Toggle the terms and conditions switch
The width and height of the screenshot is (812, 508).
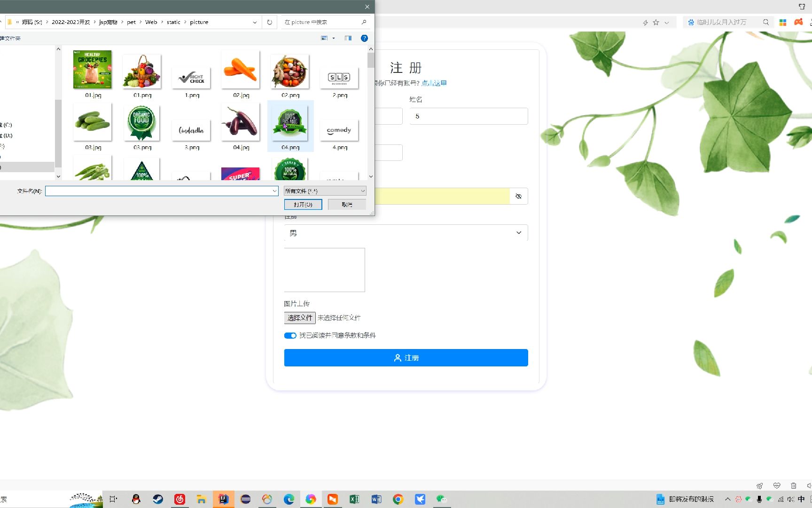click(x=290, y=335)
